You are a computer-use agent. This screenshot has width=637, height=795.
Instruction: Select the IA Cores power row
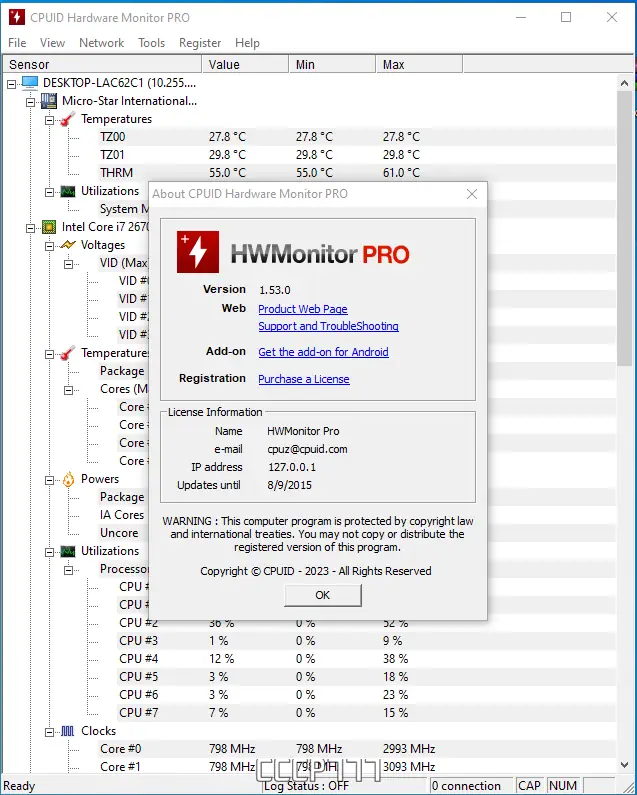[x=122, y=515]
